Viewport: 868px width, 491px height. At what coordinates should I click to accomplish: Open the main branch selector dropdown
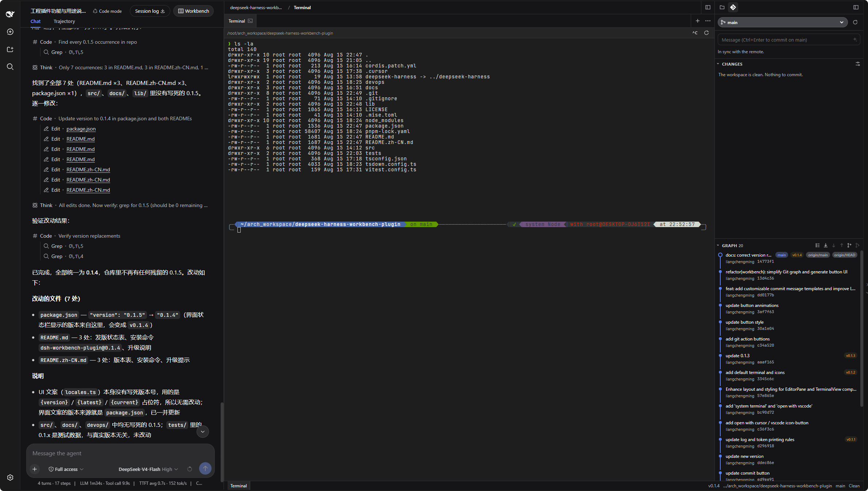click(782, 22)
